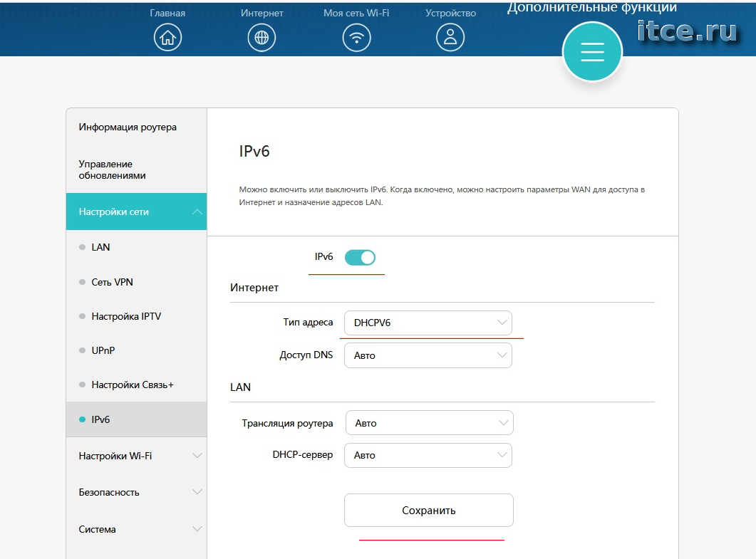
Task: Click the Интернет tab label
Action: point(262,13)
